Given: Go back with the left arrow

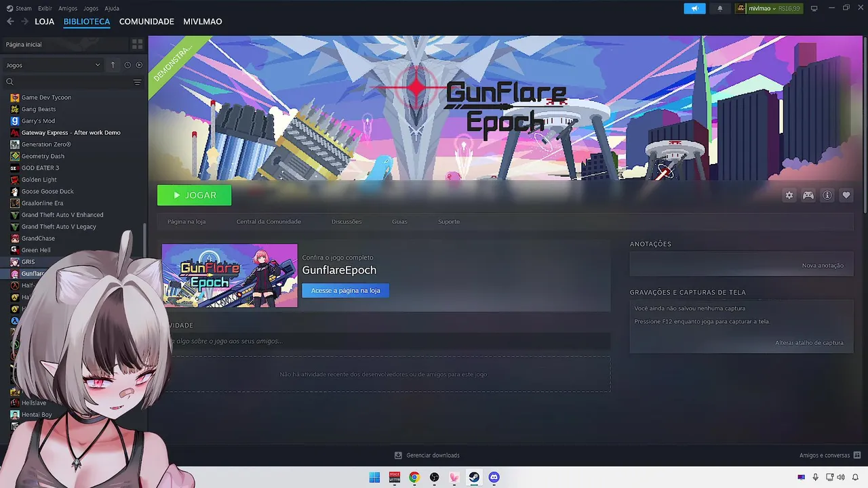Looking at the screenshot, I should coord(10,22).
